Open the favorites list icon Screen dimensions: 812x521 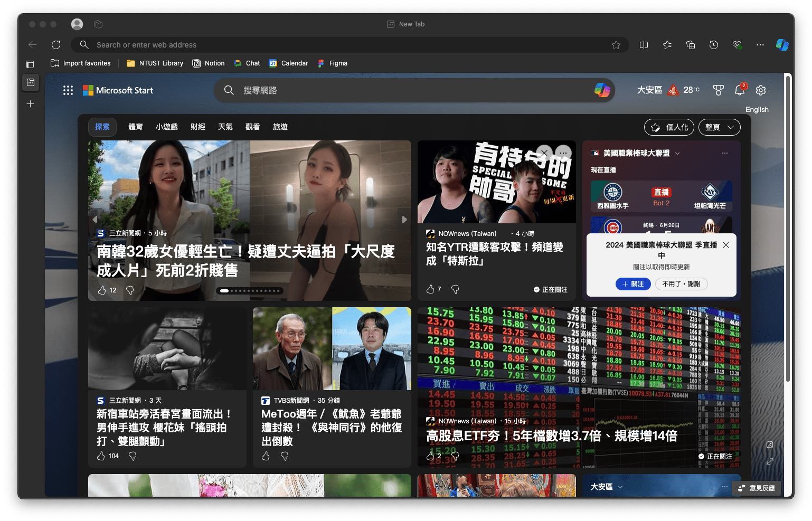[667, 45]
